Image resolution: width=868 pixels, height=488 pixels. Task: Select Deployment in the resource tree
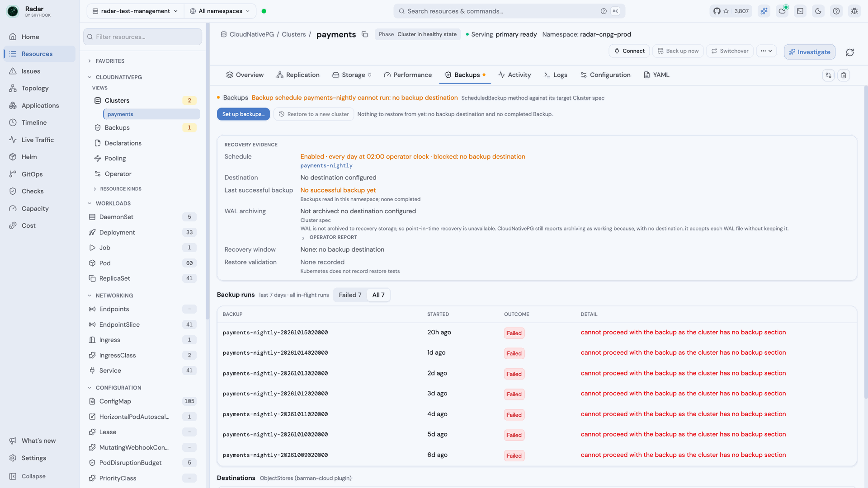[x=142, y=233]
